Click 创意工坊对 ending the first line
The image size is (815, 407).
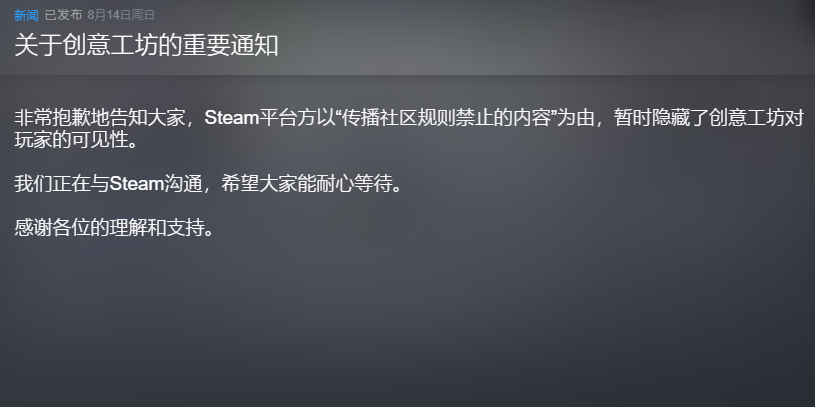[756, 118]
